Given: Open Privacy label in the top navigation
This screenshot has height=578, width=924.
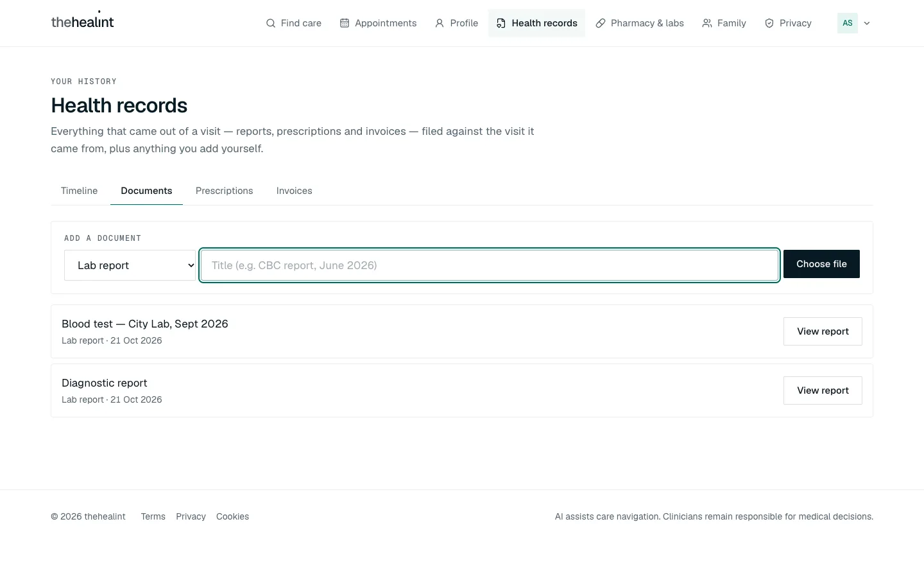Looking at the screenshot, I should [796, 23].
